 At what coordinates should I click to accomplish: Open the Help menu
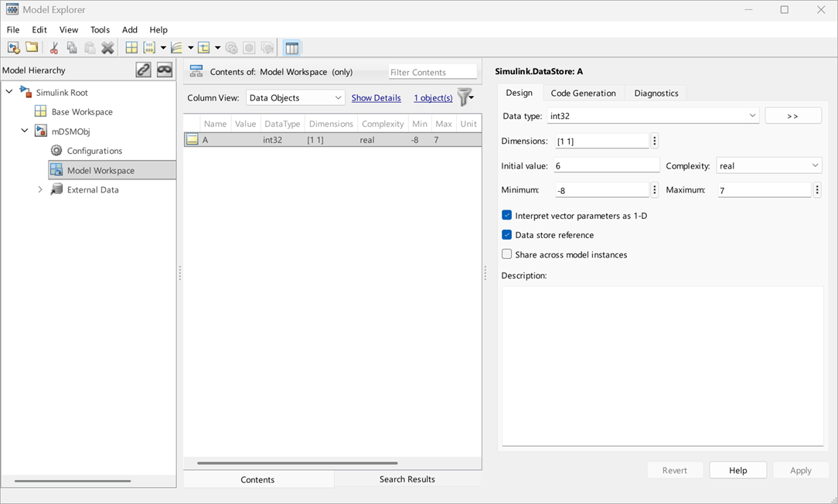(x=158, y=30)
